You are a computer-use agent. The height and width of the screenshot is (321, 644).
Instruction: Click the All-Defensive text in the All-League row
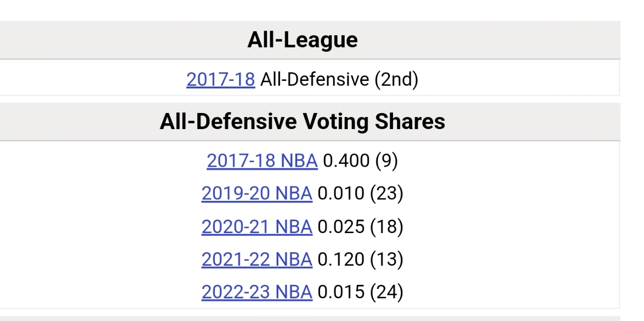tap(314, 79)
